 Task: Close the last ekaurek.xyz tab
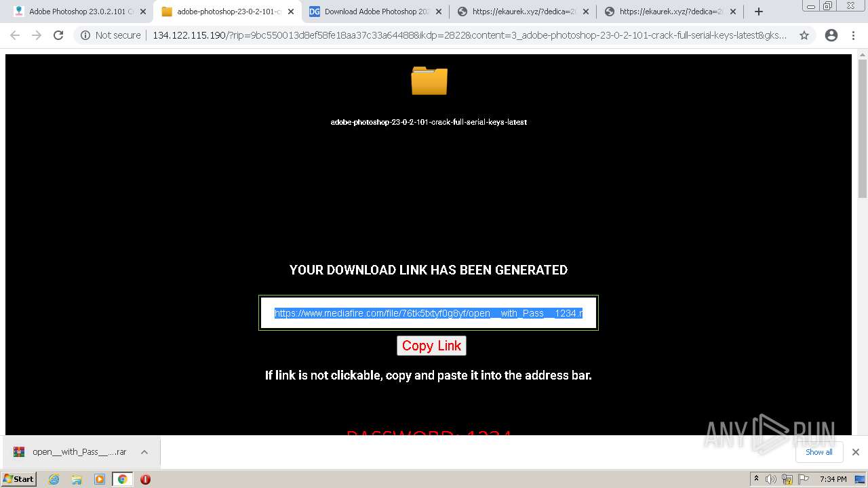click(733, 12)
